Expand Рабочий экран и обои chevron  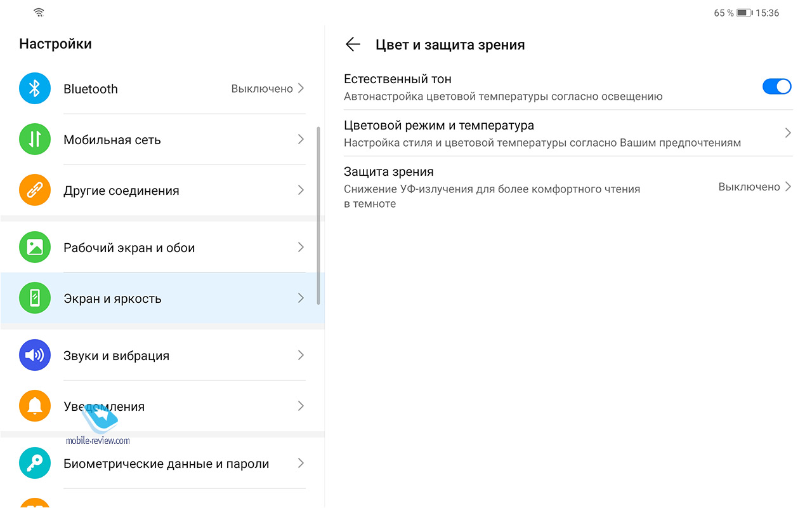click(301, 247)
